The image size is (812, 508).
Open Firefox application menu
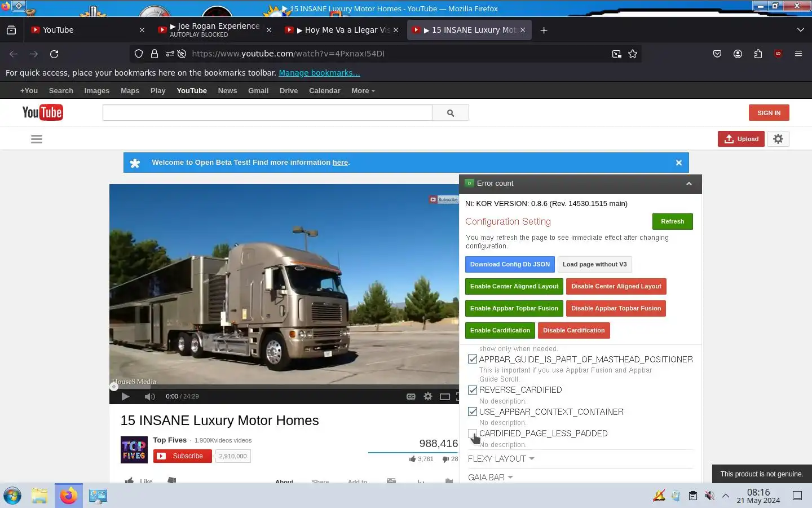[798, 54]
